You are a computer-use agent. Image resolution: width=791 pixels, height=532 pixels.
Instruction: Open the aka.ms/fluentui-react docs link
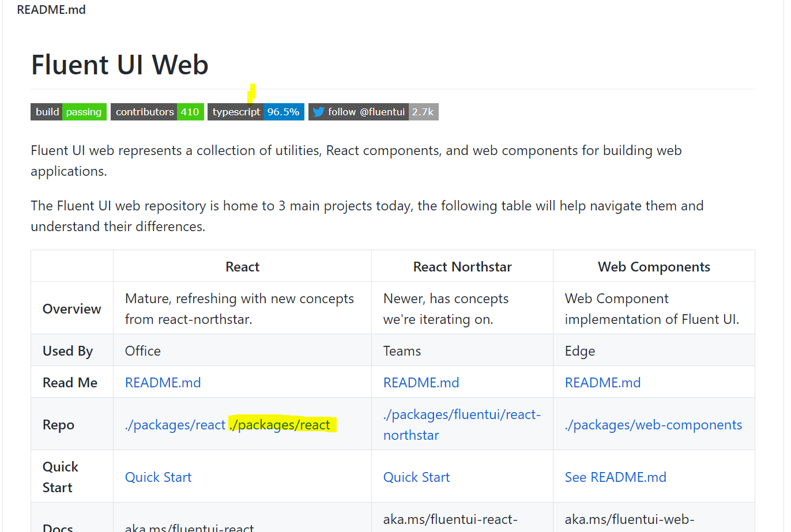tap(190, 527)
